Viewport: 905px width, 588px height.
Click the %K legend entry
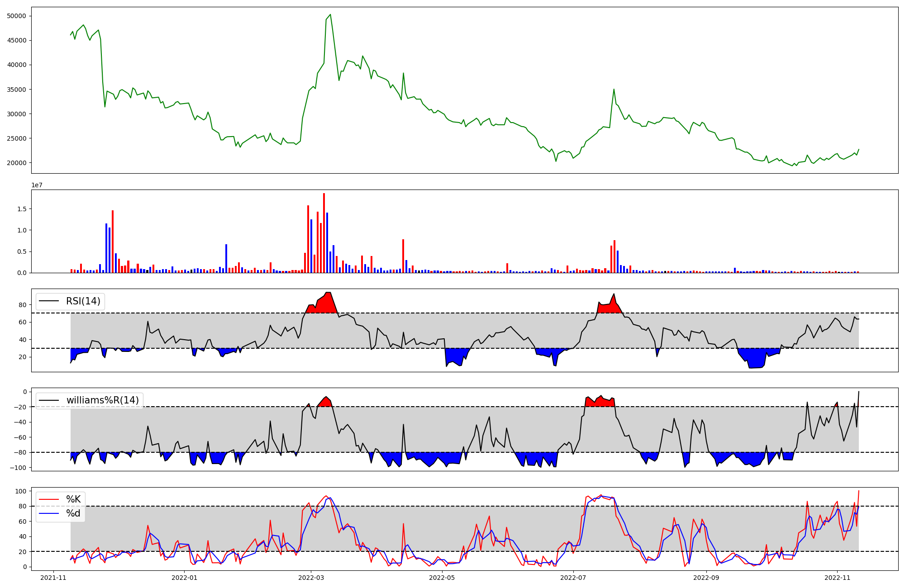coord(73,499)
